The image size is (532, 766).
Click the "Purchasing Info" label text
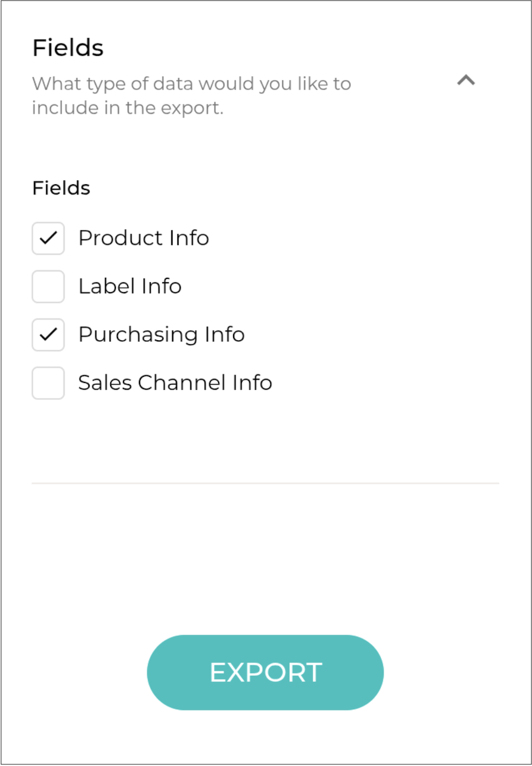pyautogui.click(x=161, y=335)
